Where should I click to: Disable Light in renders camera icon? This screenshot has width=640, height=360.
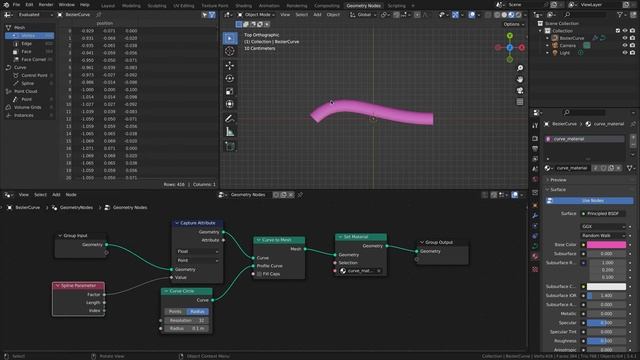[632, 53]
